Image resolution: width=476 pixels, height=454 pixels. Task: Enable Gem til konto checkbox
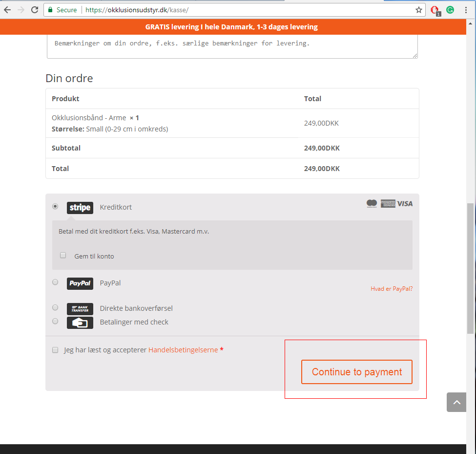pos(63,255)
